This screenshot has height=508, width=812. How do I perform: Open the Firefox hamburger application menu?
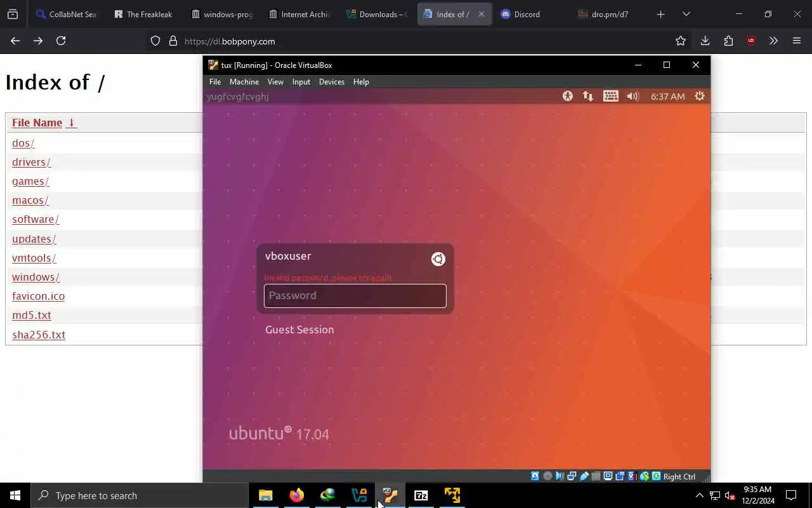click(x=797, y=41)
